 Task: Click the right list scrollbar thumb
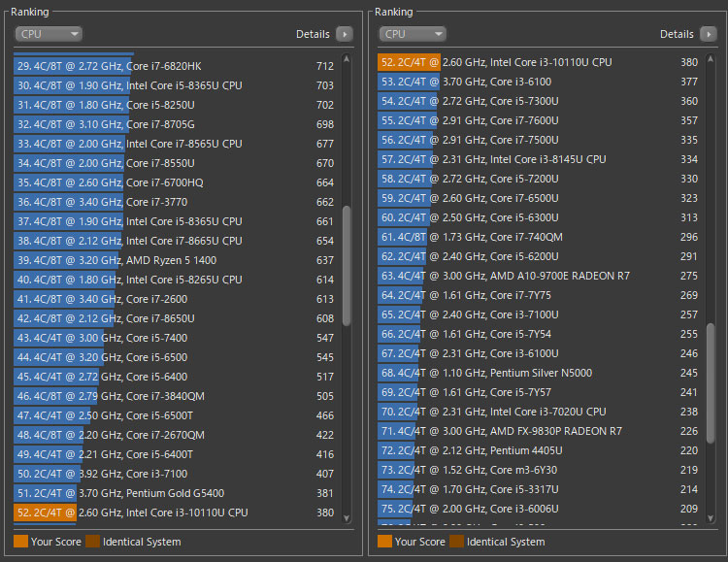pyautogui.click(x=711, y=383)
